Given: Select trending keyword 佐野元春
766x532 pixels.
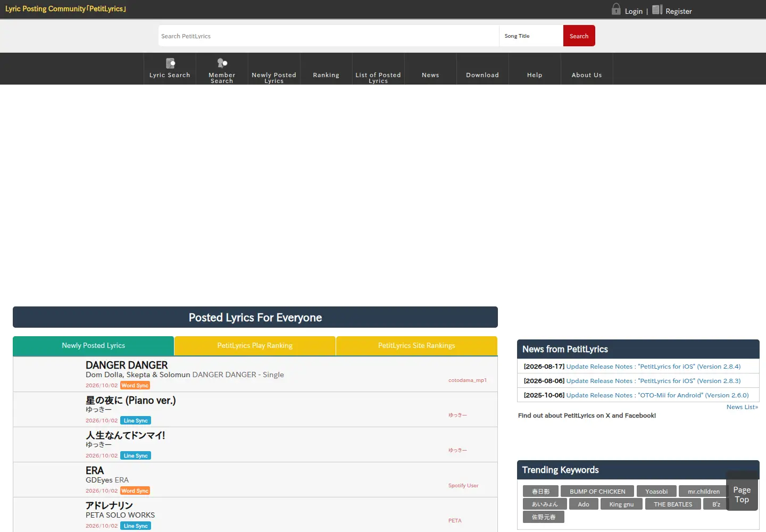Looking at the screenshot, I should [x=544, y=517].
